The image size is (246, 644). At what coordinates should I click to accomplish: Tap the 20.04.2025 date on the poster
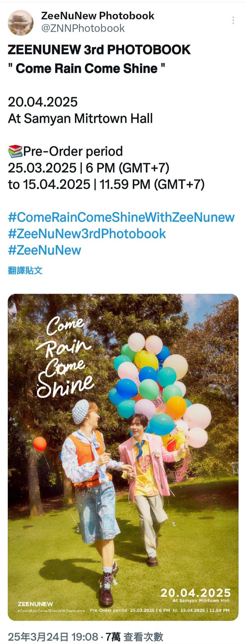click(x=196, y=593)
